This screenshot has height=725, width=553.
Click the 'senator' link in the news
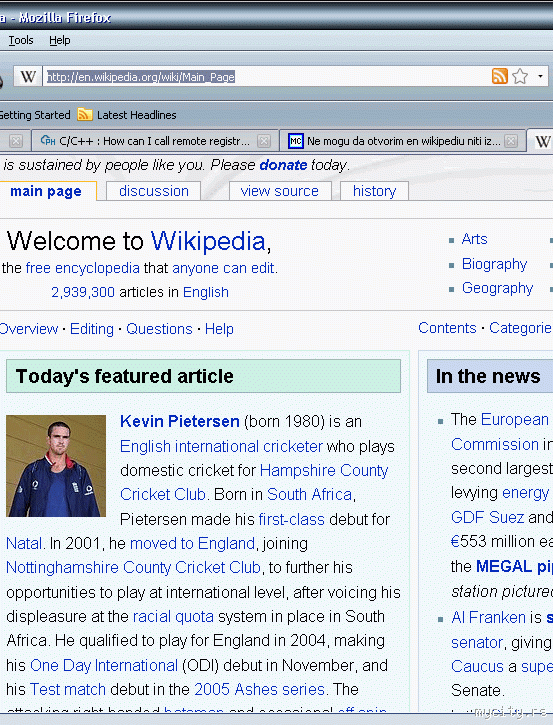tap(477, 642)
